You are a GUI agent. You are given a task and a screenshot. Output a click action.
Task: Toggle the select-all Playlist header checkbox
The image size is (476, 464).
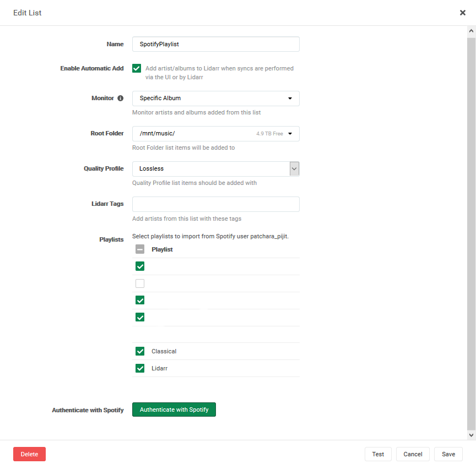(x=140, y=249)
